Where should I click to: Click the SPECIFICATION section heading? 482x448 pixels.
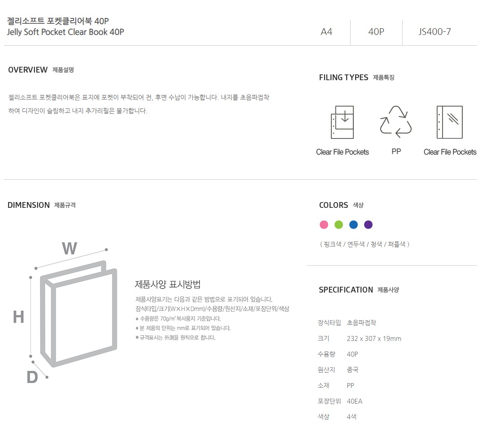[x=346, y=290]
